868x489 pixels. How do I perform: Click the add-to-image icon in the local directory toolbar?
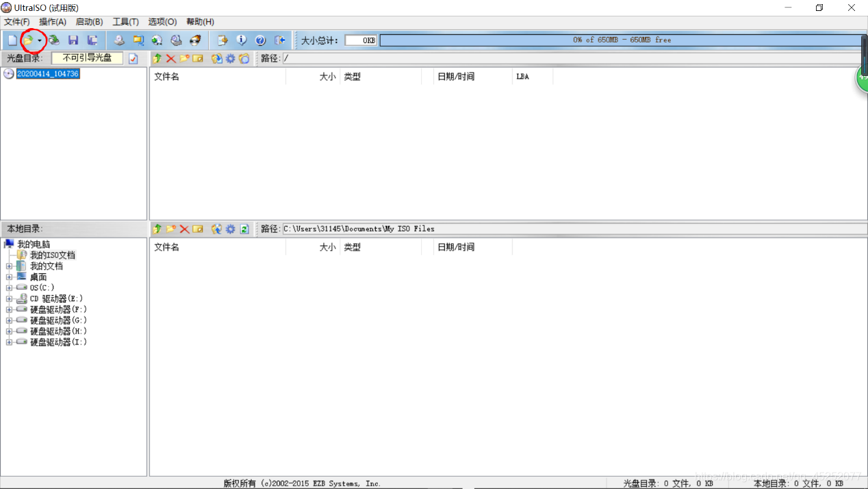click(x=217, y=229)
